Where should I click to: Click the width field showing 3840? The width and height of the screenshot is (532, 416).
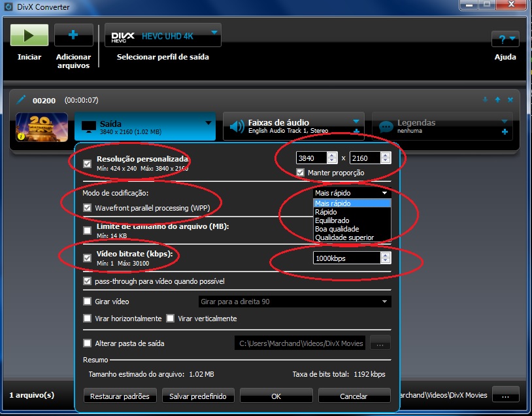tap(312, 158)
